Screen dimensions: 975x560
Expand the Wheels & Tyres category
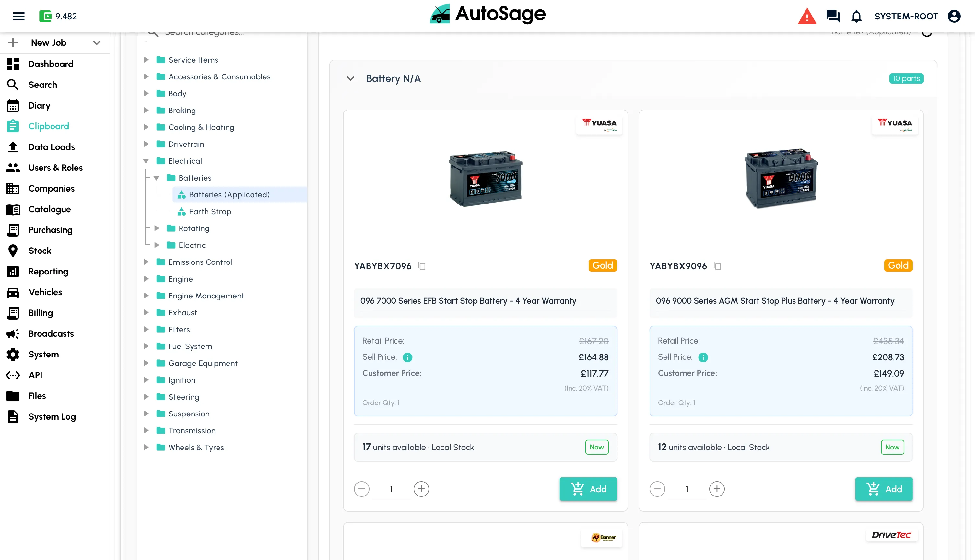[146, 447]
